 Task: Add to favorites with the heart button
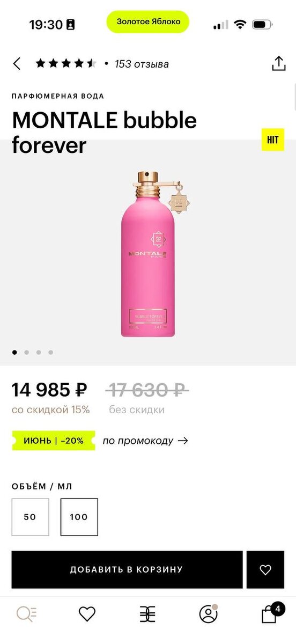pyautogui.click(x=265, y=570)
